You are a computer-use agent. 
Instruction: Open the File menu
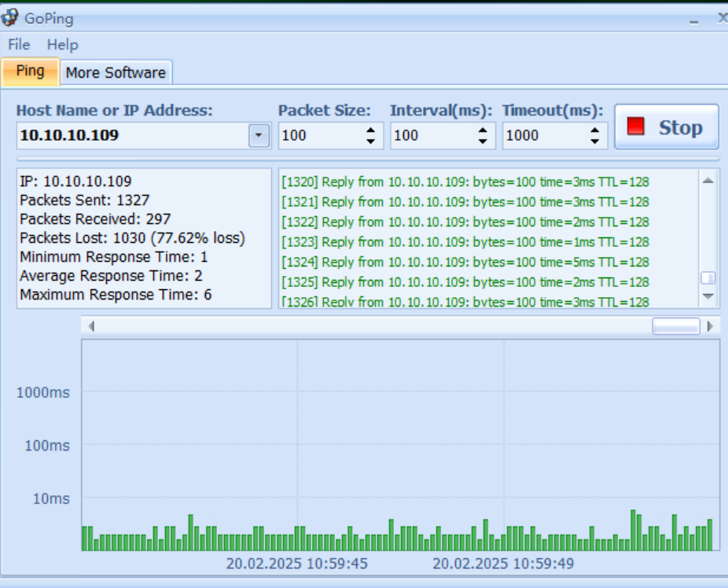(19, 45)
